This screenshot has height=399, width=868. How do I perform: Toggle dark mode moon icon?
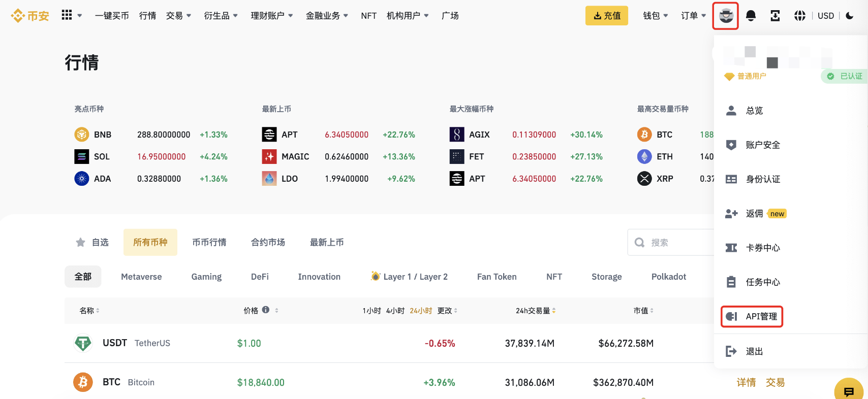[x=850, y=16]
